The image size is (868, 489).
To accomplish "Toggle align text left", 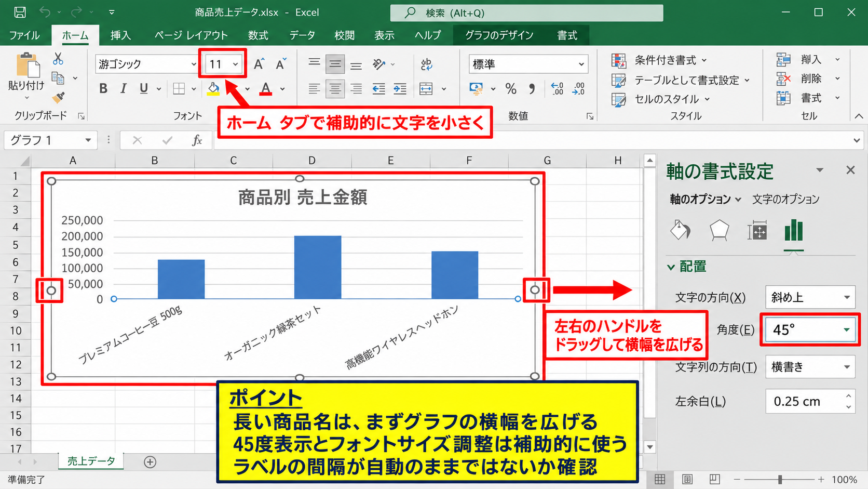I will coord(314,89).
